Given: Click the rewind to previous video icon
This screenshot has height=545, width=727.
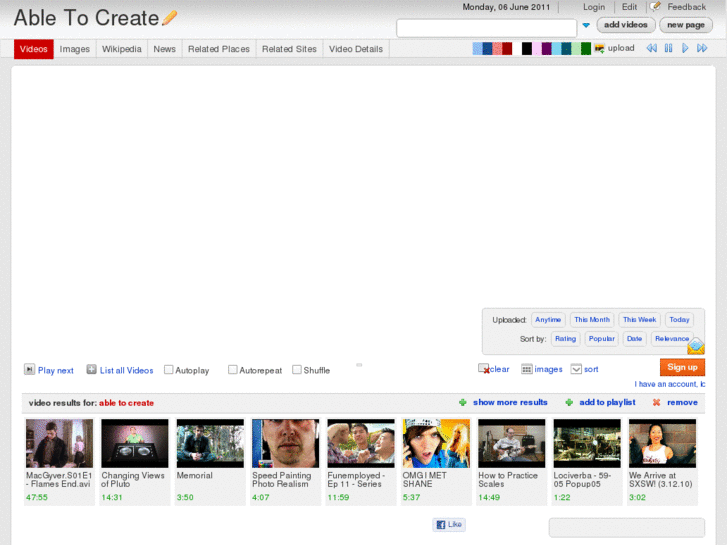Looking at the screenshot, I should pyautogui.click(x=651, y=48).
